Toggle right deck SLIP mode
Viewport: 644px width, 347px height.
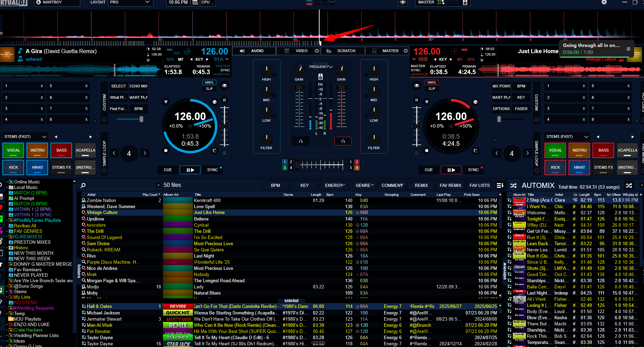[432, 89]
